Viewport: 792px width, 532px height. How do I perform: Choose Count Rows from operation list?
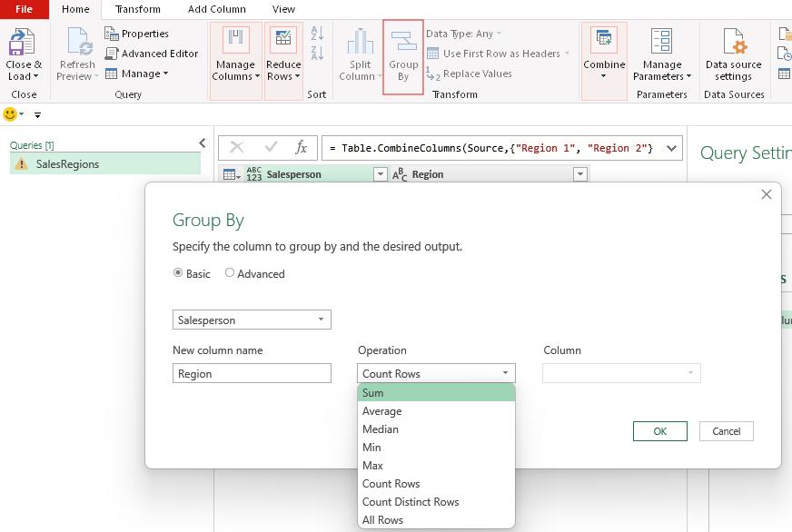pyautogui.click(x=436, y=484)
